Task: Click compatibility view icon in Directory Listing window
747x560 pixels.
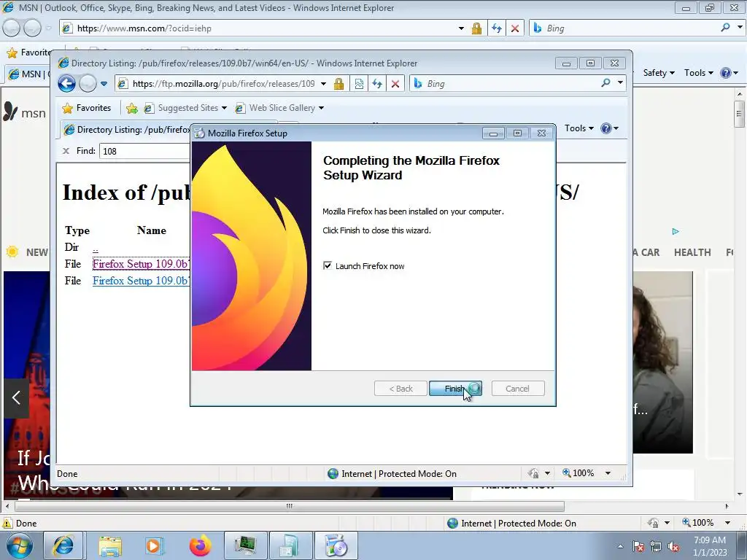Action: coord(359,84)
